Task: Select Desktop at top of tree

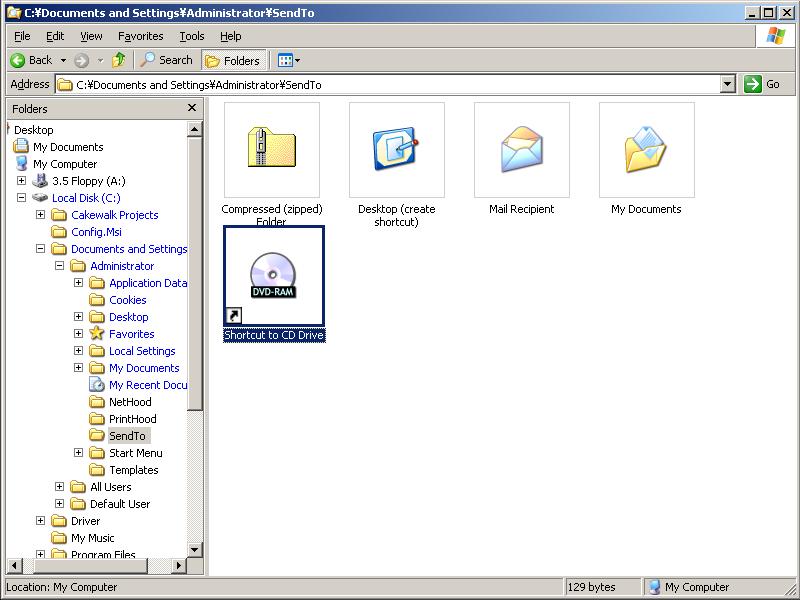Action: pyautogui.click(x=34, y=130)
